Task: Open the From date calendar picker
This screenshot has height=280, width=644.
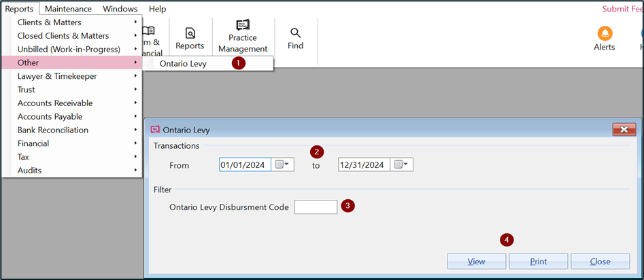Action: click(282, 164)
